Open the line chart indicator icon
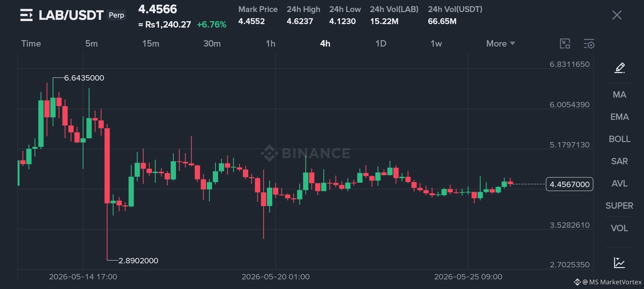This screenshot has width=644, height=289. coord(619,263)
